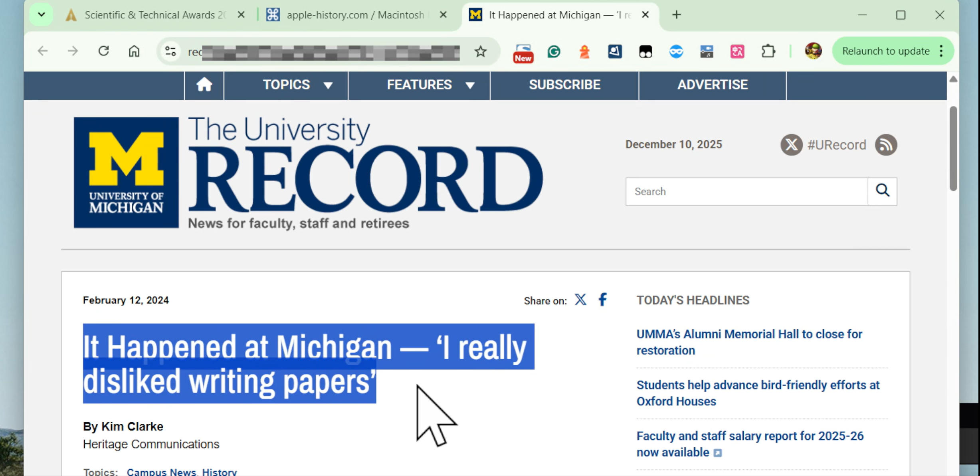Open Grammarly extension icon
This screenshot has height=476, width=980.
point(554,51)
